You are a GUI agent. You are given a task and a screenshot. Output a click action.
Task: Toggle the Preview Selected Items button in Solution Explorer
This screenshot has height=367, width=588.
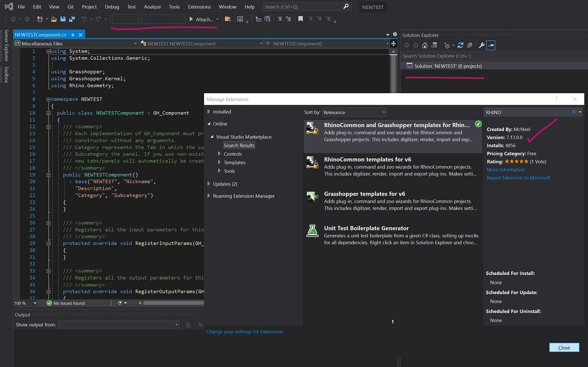(491, 45)
